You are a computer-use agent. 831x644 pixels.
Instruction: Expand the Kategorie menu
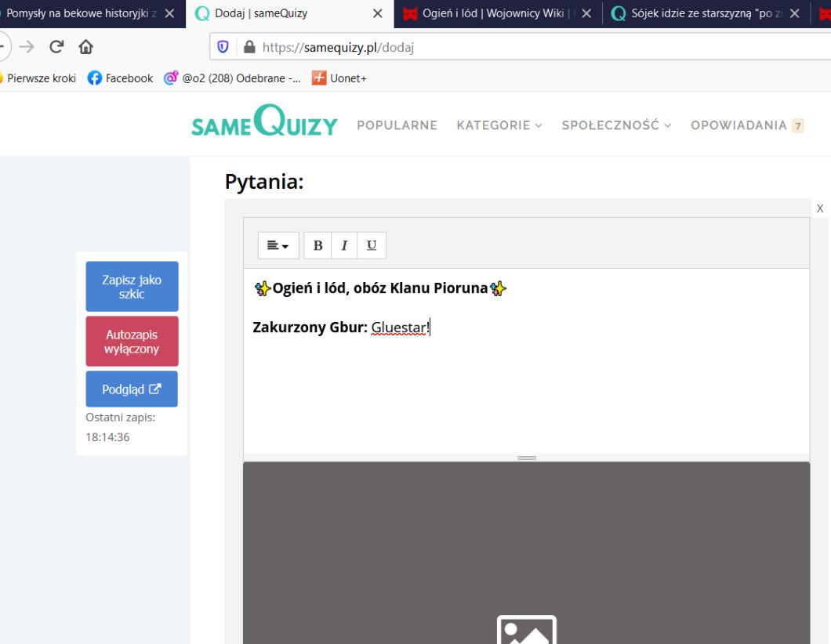coord(499,125)
